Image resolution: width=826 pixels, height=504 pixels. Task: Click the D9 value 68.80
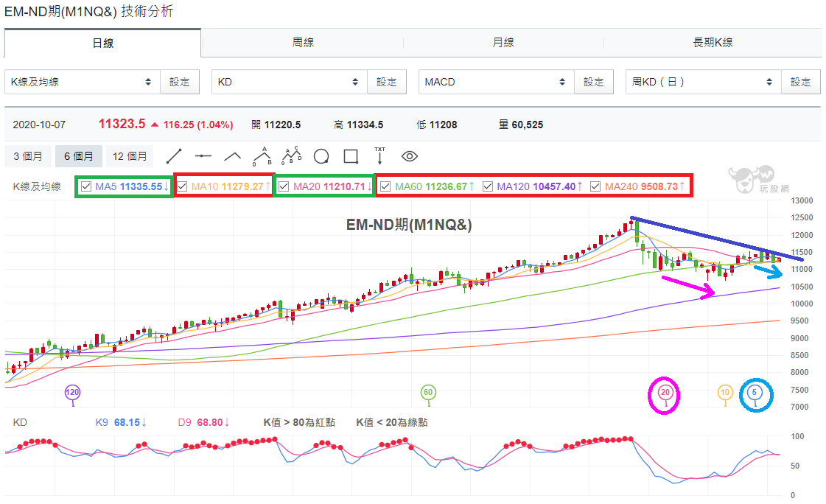(210, 422)
